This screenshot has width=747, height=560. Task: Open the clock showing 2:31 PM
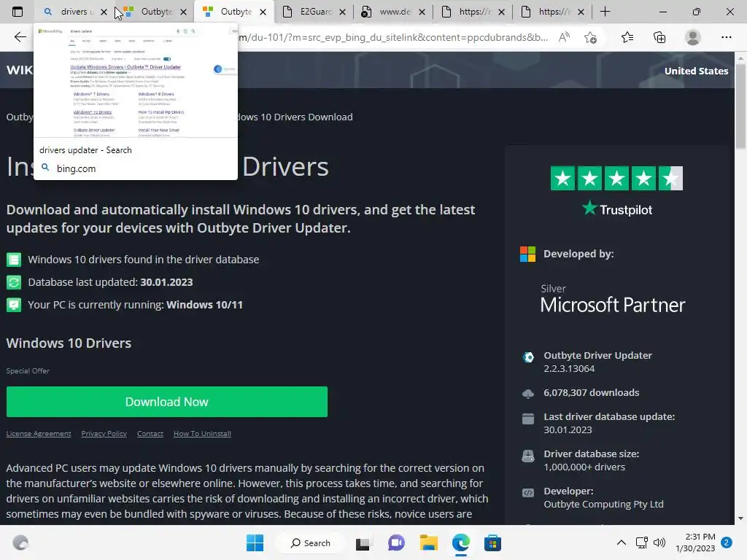click(x=695, y=542)
